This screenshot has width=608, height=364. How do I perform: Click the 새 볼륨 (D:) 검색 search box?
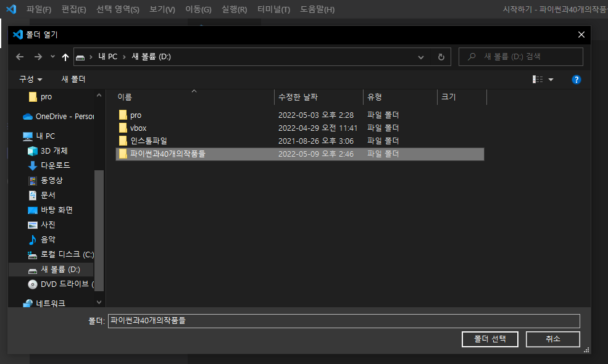[521, 57]
